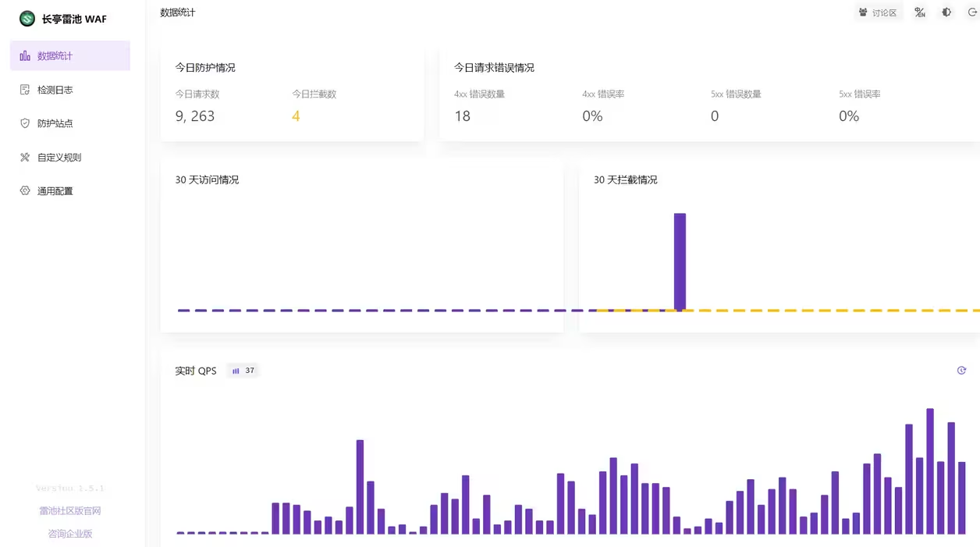Screen dimensions: 980x547
Task: Click the 今日请求错误情况 card title
Action: coord(494,68)
